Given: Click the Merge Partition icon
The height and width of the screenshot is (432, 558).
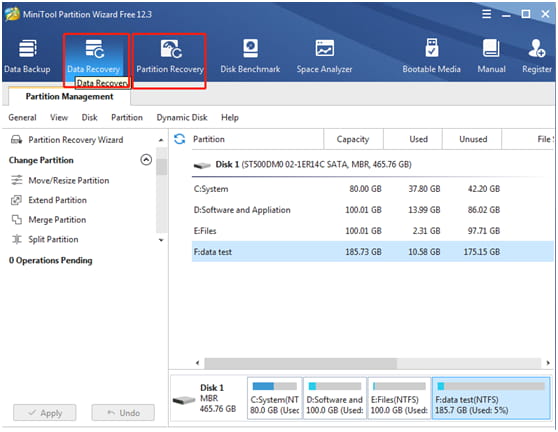Looking at the screenshot, I should pos(16,220).
